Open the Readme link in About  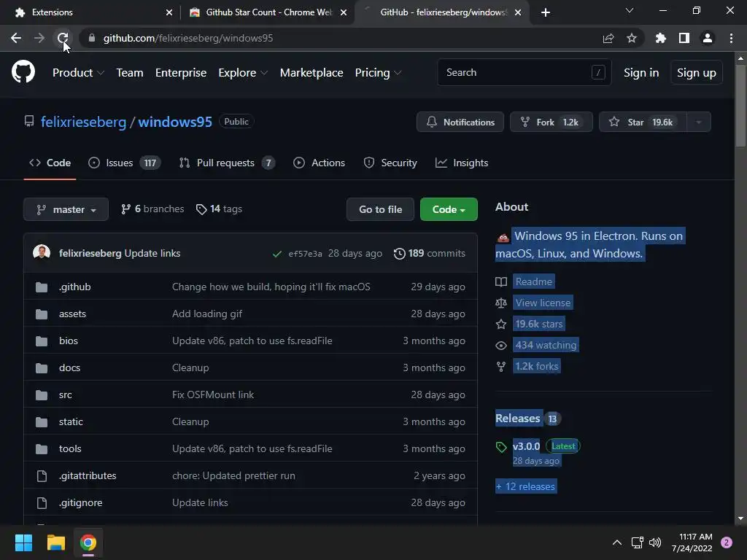533,282
